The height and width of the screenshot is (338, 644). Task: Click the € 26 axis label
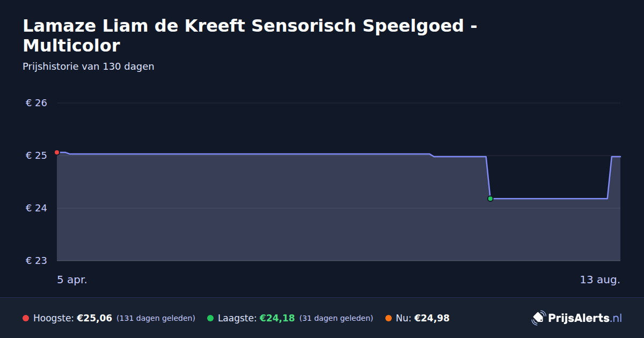click(x=36, y=103)
